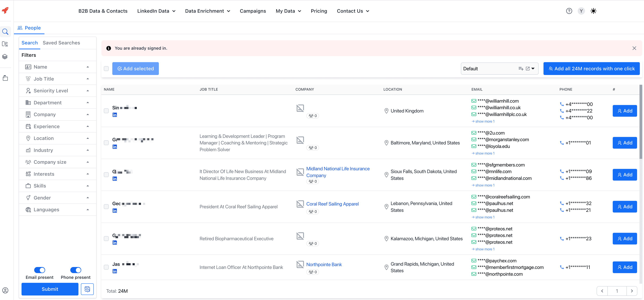
Task: Click the rocket logo icon
Action: [5, 10]
